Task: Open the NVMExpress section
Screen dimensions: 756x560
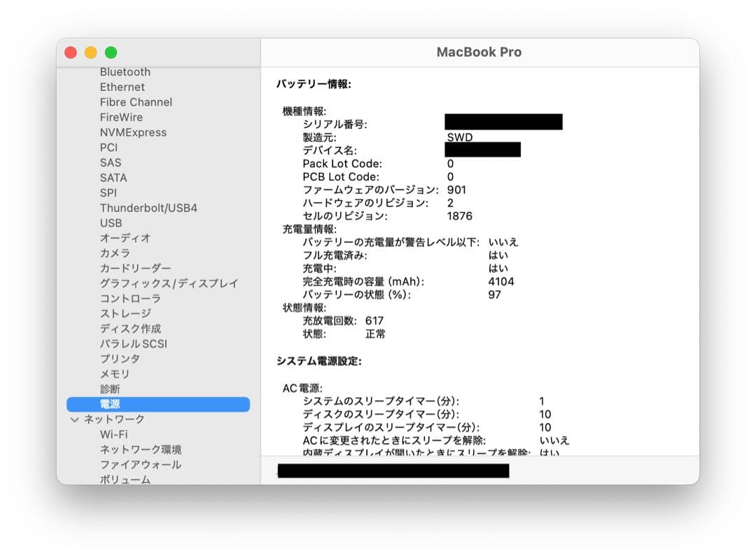Action: [x=132, y=132]
